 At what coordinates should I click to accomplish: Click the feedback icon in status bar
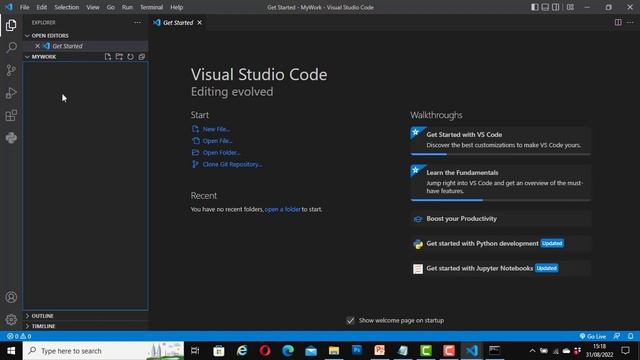click(x=617, y=336)
